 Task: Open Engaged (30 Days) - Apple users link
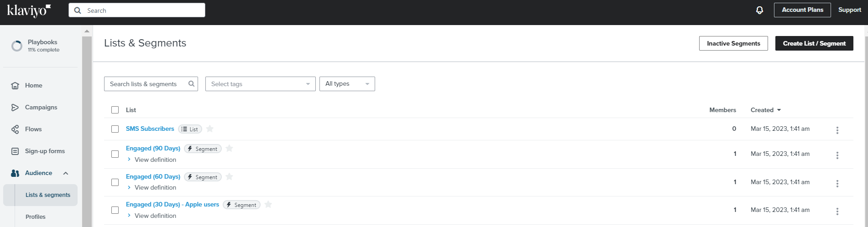[173, 204]
